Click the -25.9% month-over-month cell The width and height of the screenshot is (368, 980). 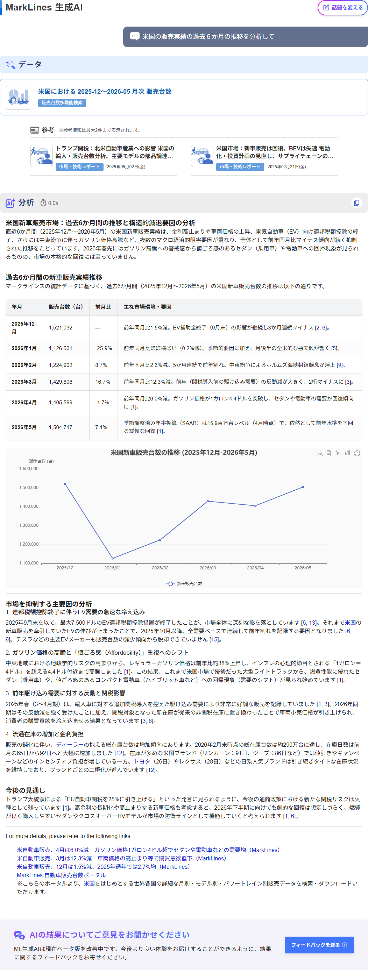(x=104, y=348)
